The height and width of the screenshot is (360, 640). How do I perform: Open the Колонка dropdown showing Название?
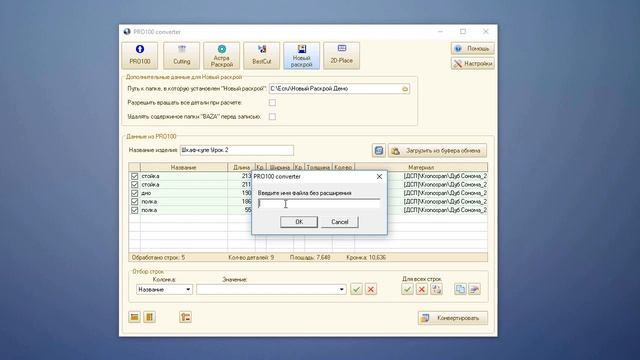click(x=164, y=289)
